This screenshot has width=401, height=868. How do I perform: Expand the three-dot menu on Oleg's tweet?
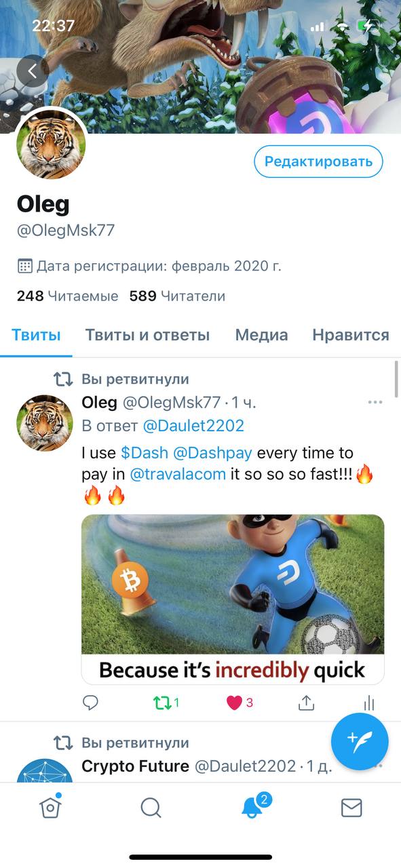[x=375, y=402]
